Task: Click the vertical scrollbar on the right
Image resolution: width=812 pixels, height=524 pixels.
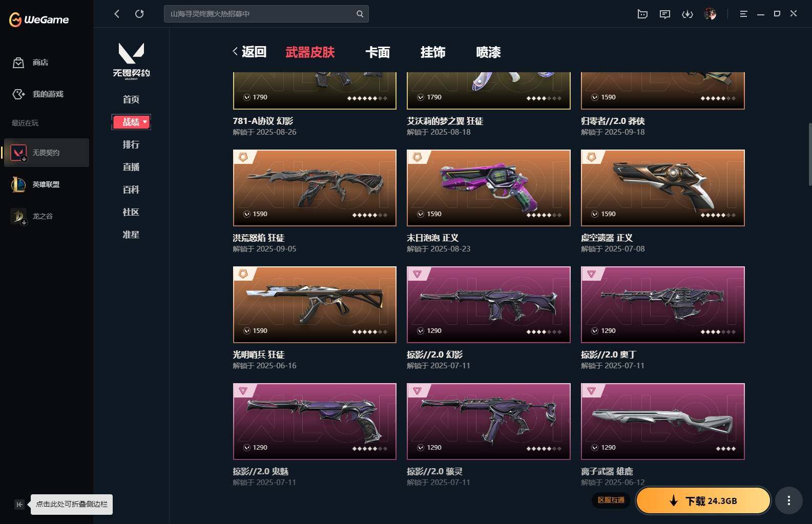Action: 809,154
